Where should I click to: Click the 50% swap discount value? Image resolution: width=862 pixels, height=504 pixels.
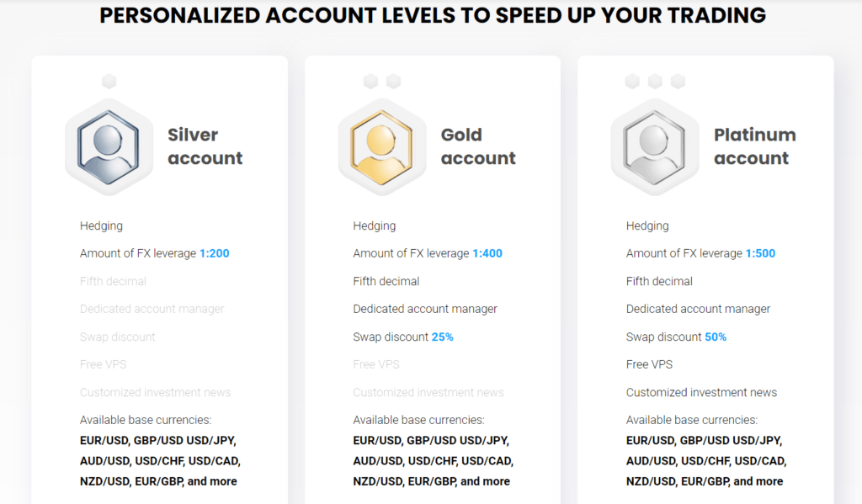(716, 337)
